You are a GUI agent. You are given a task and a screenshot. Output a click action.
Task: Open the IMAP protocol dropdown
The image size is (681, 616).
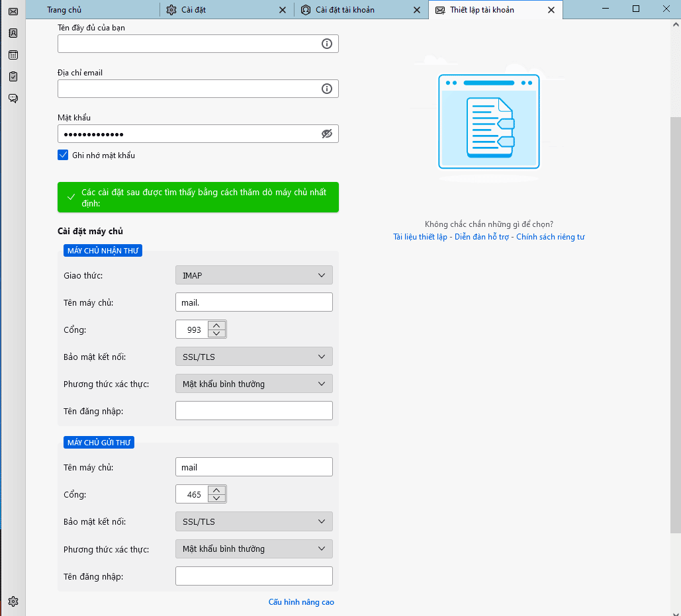tap(253, 275)
